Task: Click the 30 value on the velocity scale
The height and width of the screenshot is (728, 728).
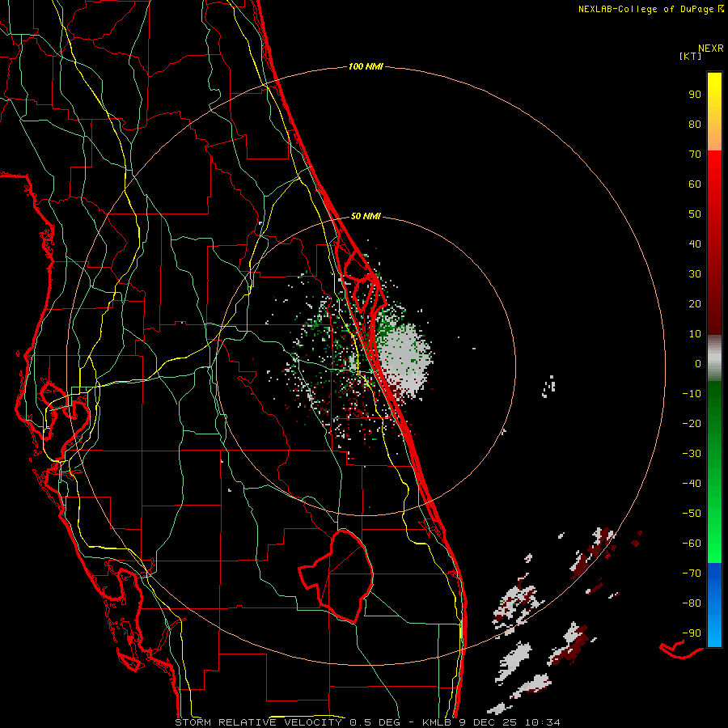Action: (695, 274)
